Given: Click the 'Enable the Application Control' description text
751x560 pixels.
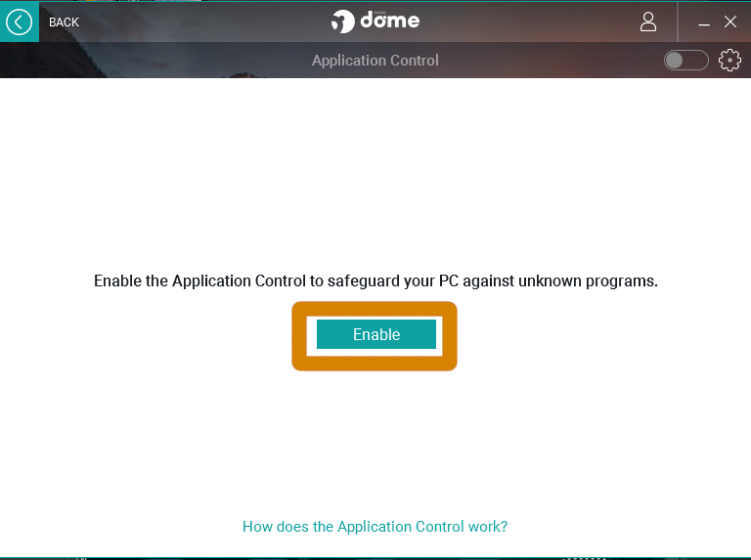Looking at the screenshot, I should [x=375, y=280].
